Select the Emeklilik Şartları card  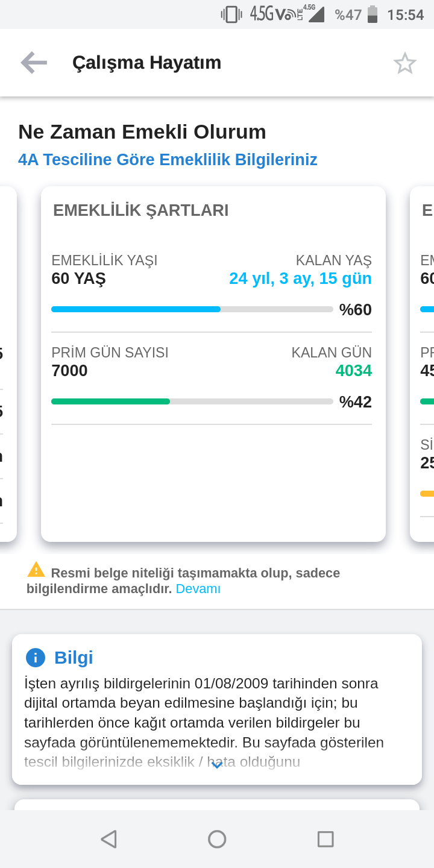coord(213,364)
